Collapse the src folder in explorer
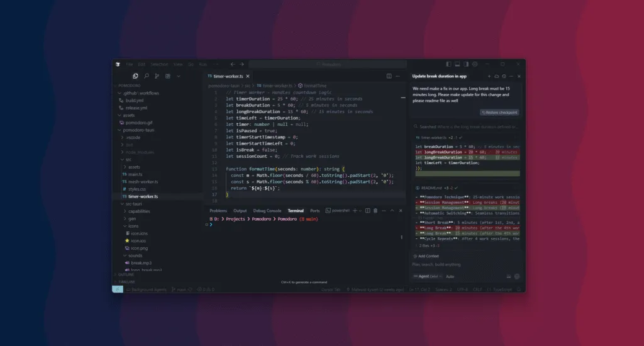644x346 pixels. coord(126,159)
